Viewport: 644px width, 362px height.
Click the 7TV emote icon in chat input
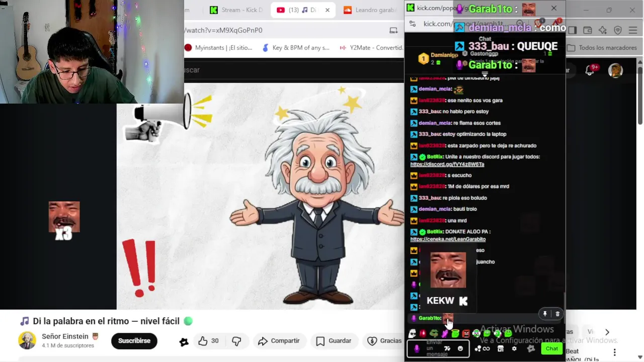(x=447, y=348)
